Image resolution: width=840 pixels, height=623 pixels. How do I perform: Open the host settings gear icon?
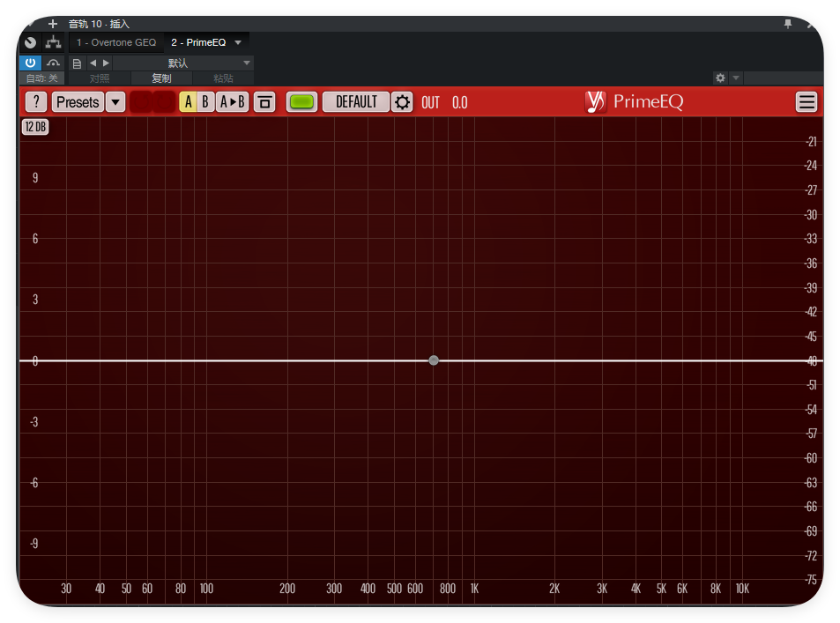coord(720,78)
